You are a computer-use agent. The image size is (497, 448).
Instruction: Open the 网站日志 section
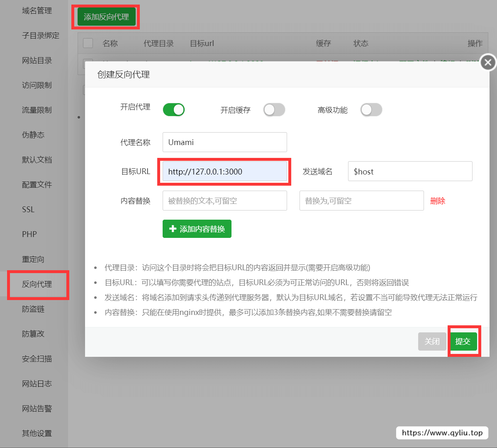37,383
